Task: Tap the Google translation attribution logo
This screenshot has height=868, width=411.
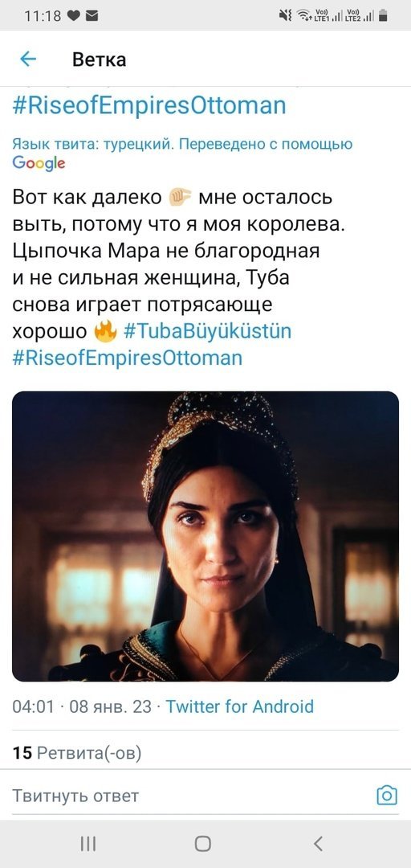Action: pos(39,162)
